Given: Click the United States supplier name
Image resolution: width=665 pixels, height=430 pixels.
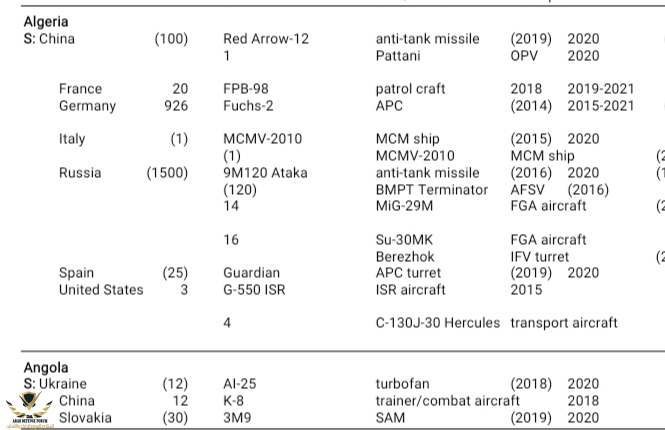Looking at the screenshot, I should click(x=100, y=290).
